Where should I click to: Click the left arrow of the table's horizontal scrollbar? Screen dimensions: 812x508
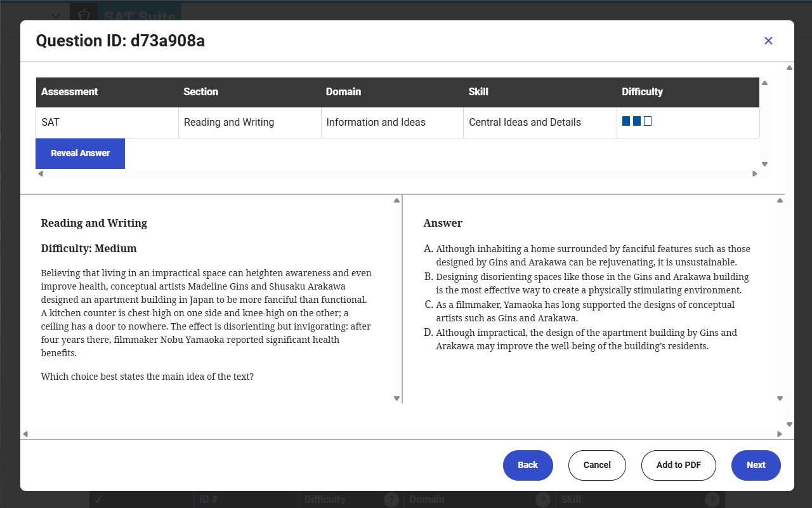(41, 173)
